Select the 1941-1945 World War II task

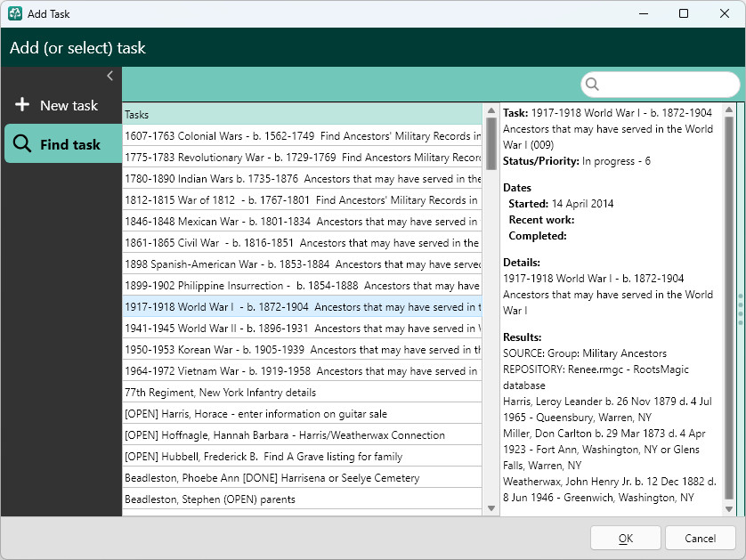pyautogui.click(x=302, y=329)
